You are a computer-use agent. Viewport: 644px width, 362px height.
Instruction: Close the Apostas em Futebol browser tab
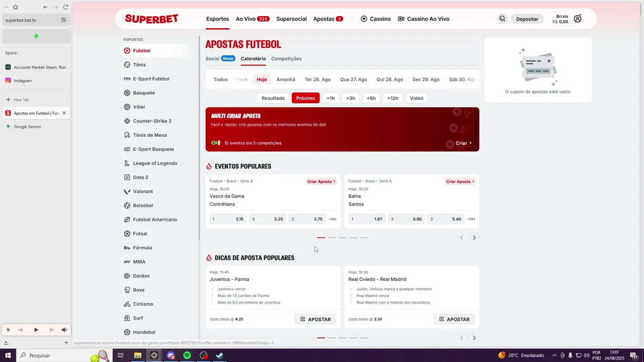(x=64, y=113)
